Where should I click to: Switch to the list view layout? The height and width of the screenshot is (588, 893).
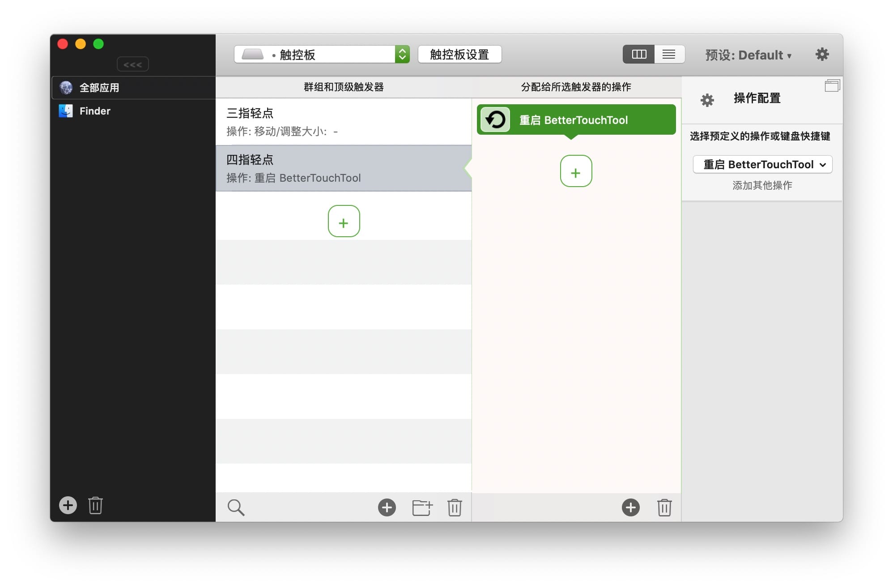(x=669, y=55)
